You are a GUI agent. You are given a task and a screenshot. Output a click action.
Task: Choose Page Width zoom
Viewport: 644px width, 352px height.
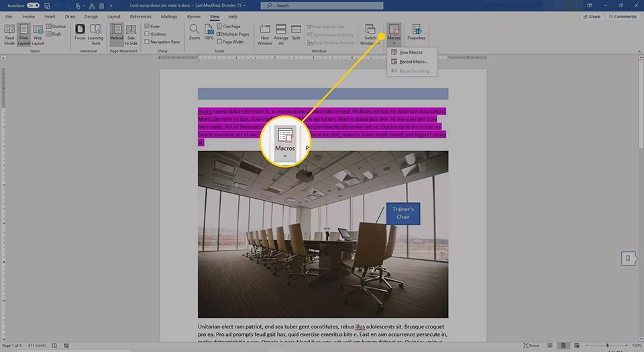pyautogui.click(x=230, y=42)
